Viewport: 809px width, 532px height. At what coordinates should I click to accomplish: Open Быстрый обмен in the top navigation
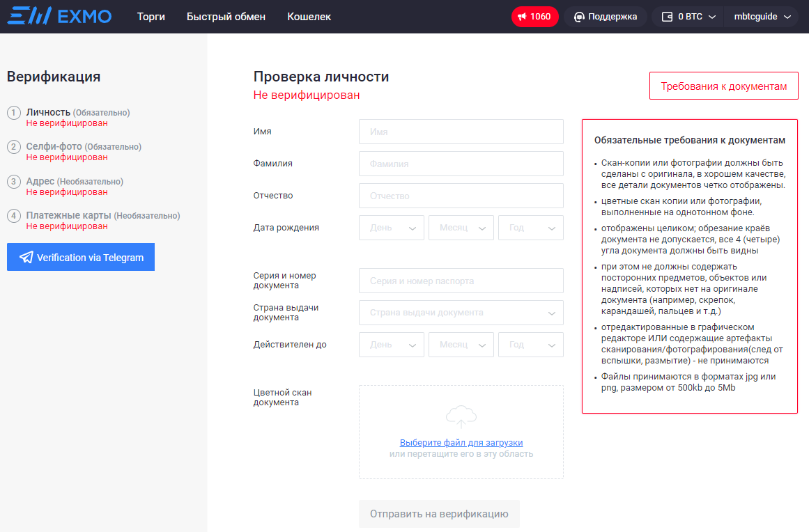click(x=226, y=17)
